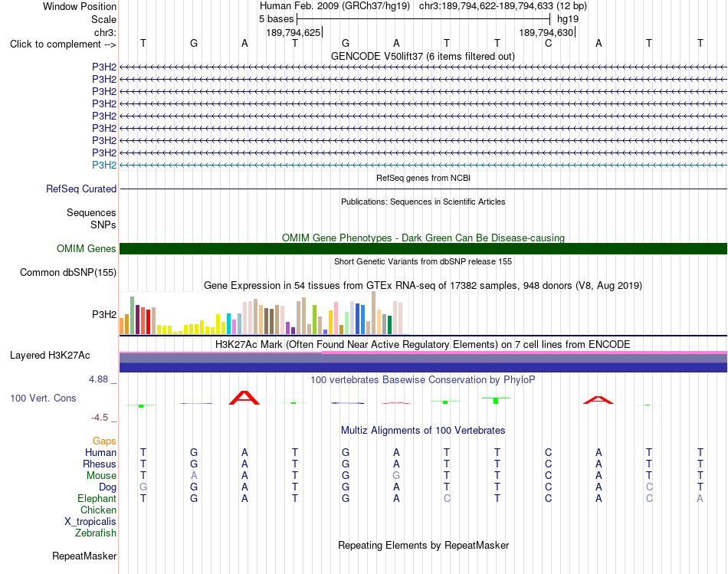Select the light blue P3H2 transcript label
Screen dimensions: 728x574
point(104,165)
